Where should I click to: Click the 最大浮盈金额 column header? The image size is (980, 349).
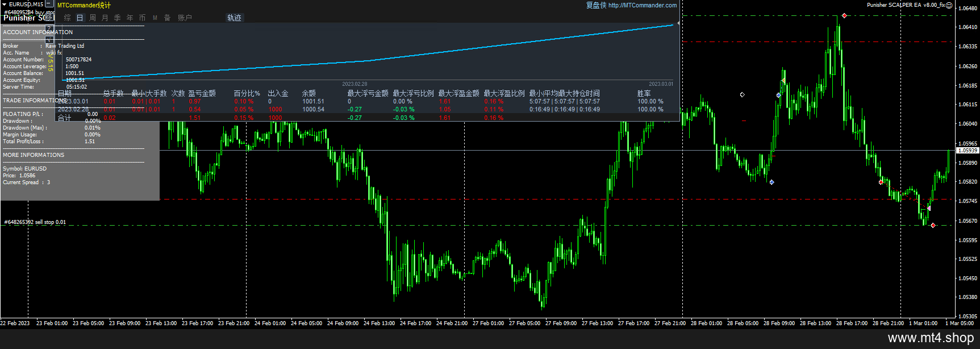(459, 93)
